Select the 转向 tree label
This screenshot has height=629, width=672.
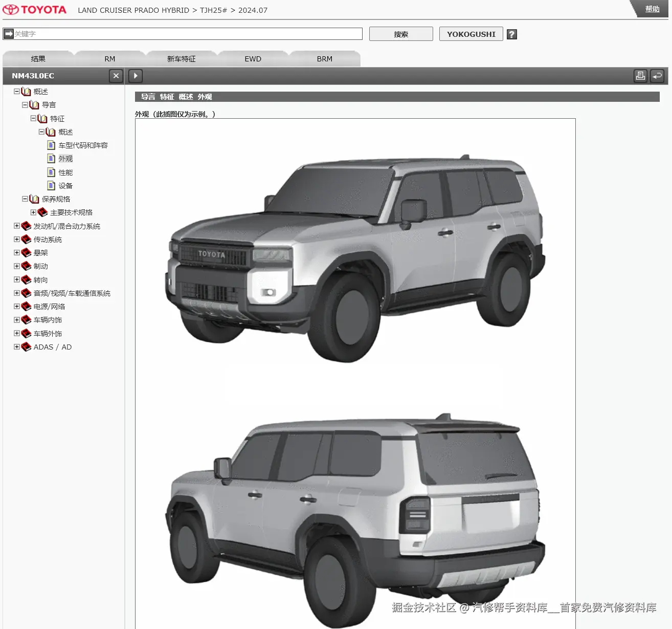click(40, 280)
